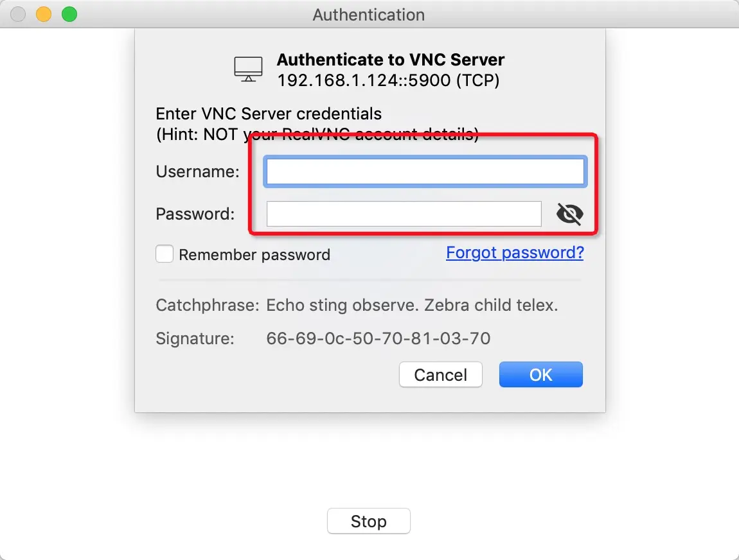The height and width of the screenshot is (560, 739).
Task: Click the Remember password label text
Action: (x=254, y=255)
